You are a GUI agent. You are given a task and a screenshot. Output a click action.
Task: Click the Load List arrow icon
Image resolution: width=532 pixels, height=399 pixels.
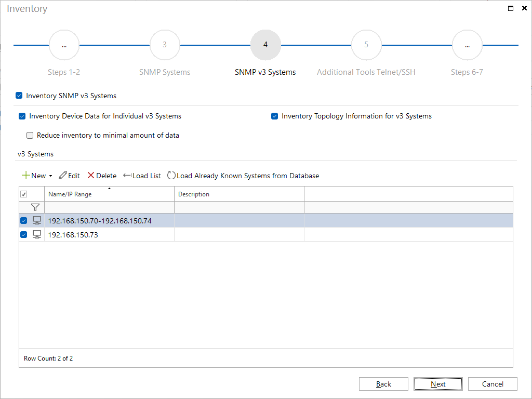pos(127,176)
